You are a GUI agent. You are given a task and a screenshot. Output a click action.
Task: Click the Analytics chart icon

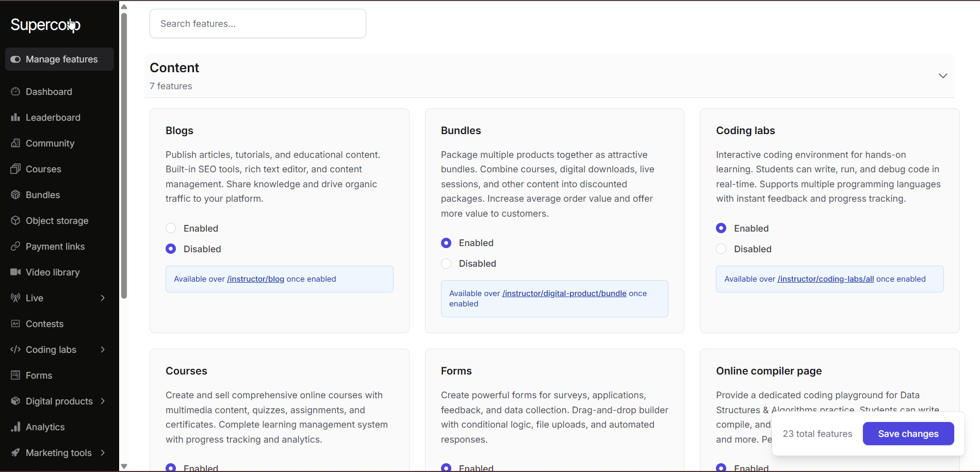[15, 427]
